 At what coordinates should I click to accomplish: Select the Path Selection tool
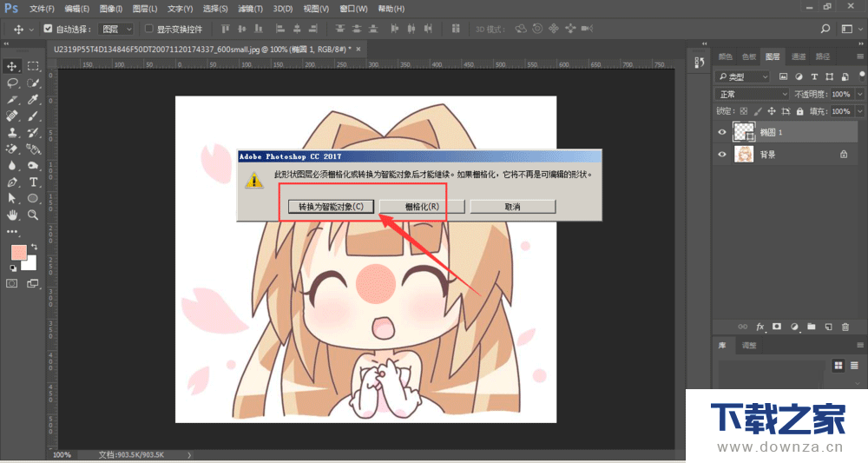tap(11, 198)
